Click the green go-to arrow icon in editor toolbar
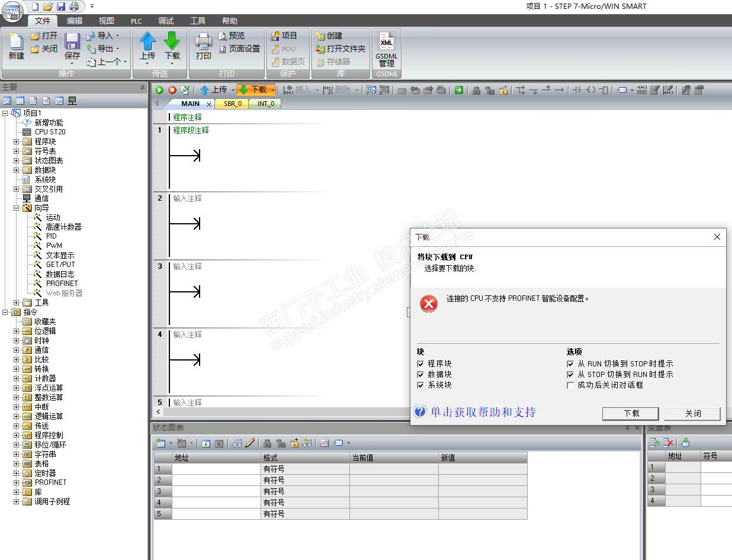 point(459,90)
